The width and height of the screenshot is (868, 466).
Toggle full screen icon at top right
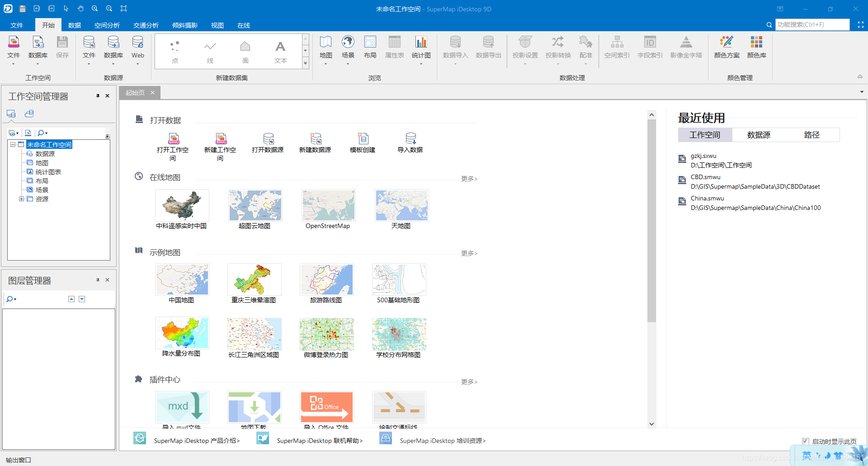(860, 25)
